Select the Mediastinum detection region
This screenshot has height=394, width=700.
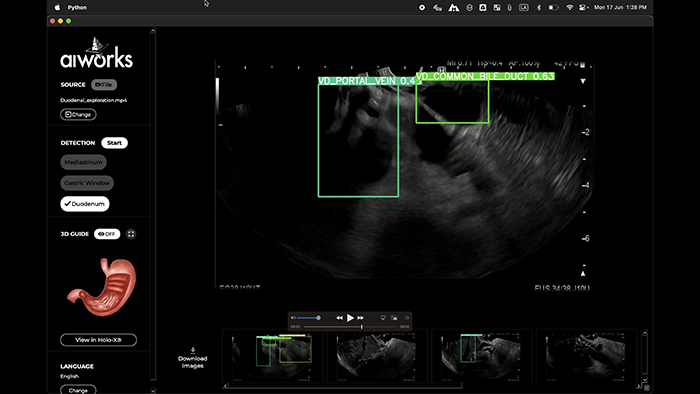83,162
